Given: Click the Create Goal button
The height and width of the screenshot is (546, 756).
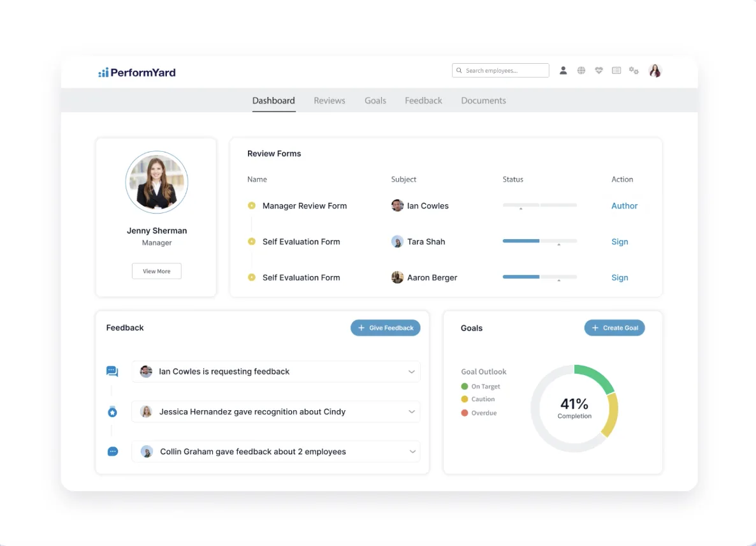Looking at the screenshot, I should (614, 327).
